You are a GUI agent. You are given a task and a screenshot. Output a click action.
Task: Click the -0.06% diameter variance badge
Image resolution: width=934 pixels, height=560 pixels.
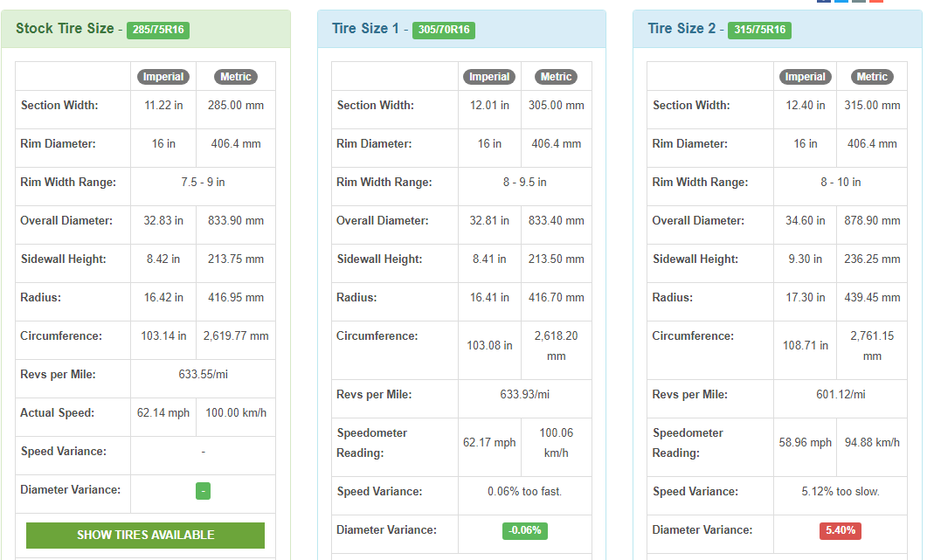click(x=524, y=530)
